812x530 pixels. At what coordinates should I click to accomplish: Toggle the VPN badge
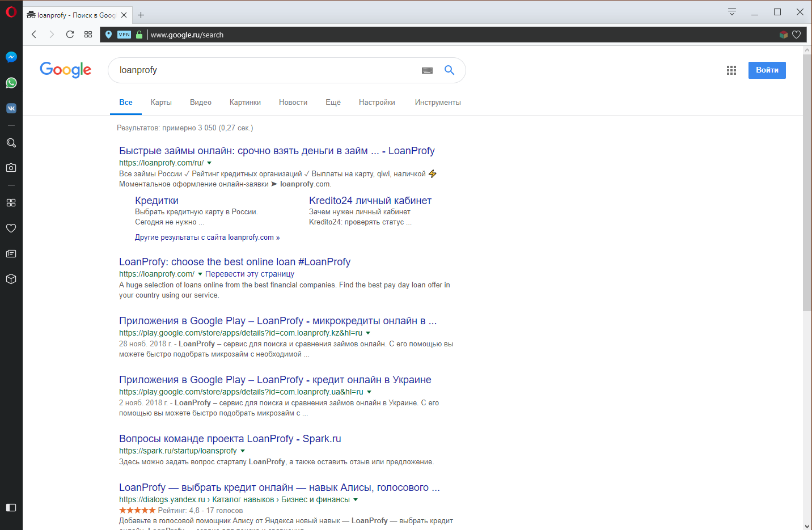tap(124, 35)
